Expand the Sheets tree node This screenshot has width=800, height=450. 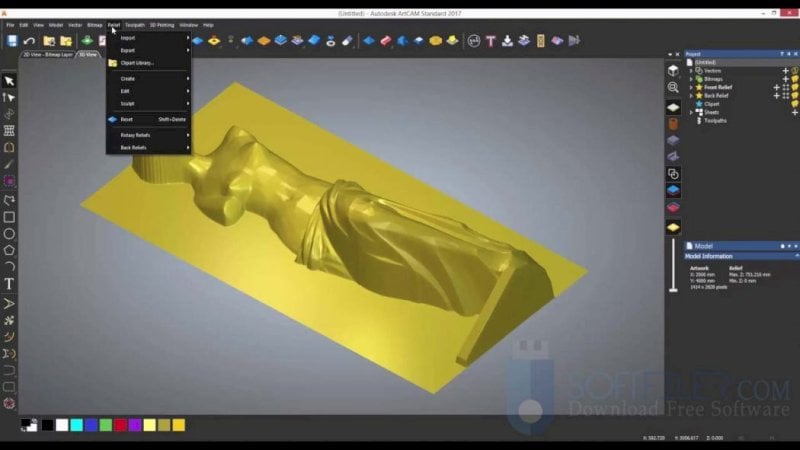tap(691, 112)
